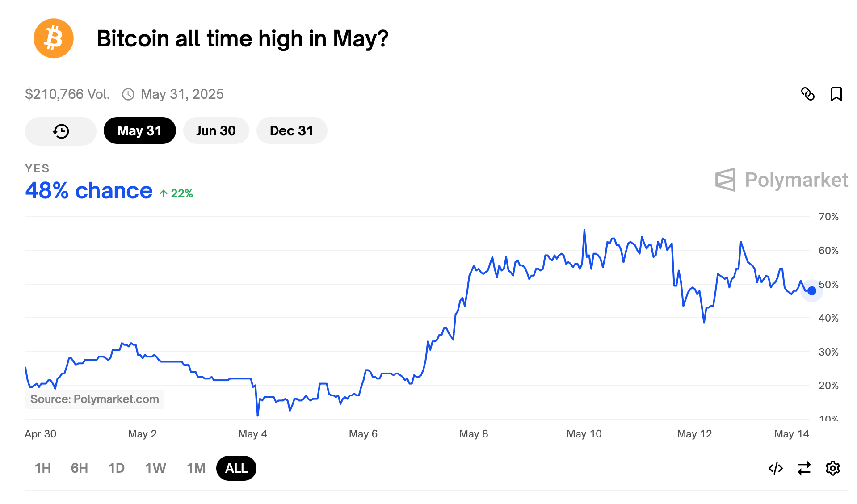The height and width of the screenshot is (504, 857).
Task: Open the chart settings gear
Action: click(832, 468)
